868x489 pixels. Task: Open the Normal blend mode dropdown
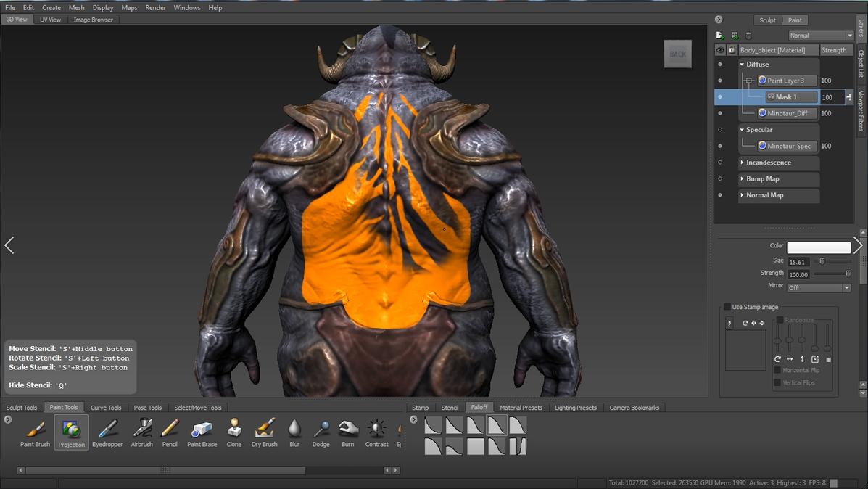[x=821, y=36]
